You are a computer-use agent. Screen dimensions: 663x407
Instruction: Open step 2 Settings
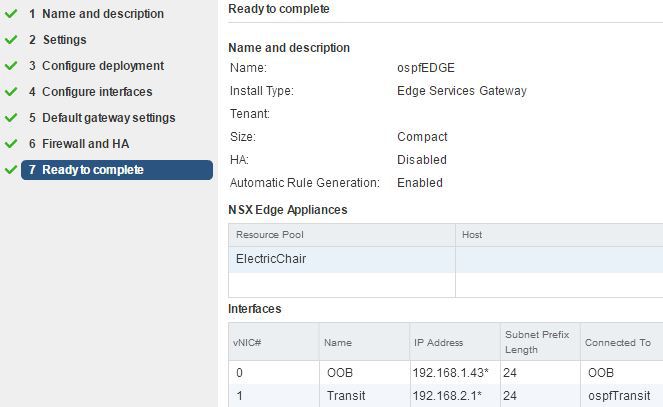[x=58, y=40]
